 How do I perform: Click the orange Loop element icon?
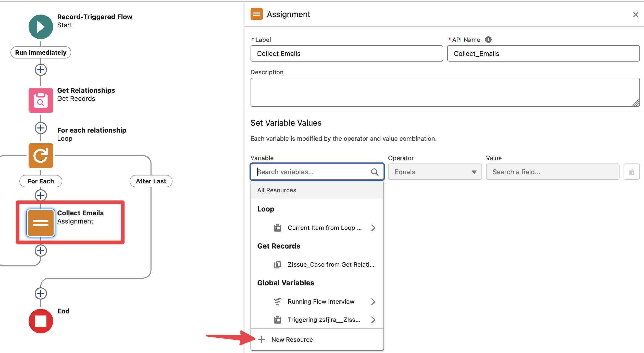point(41,155)
